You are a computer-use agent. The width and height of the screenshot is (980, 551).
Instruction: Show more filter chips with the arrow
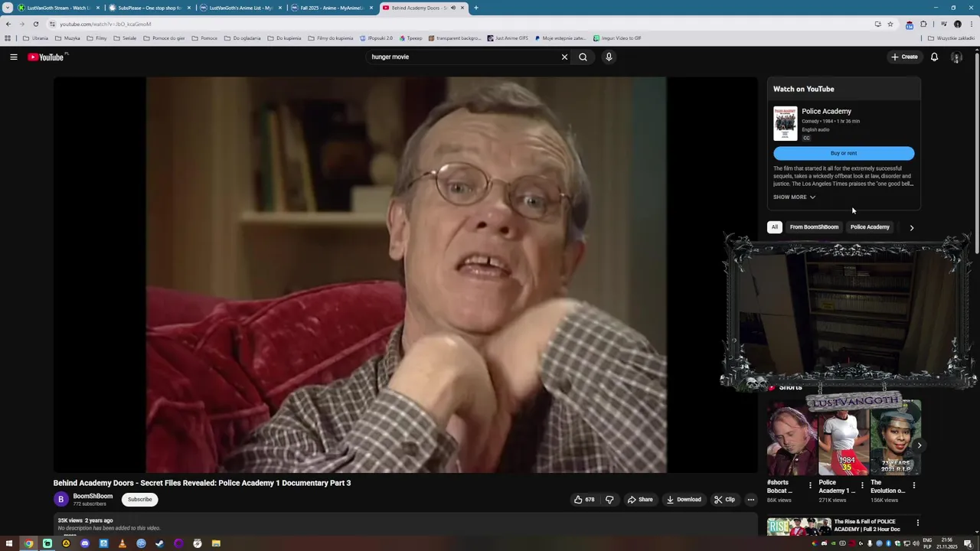click(911, 227)
